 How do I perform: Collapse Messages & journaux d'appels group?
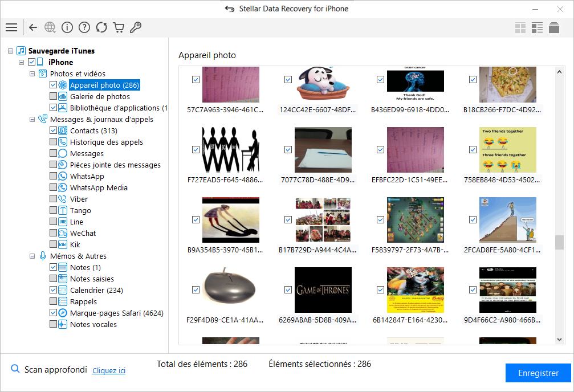[x=32, y=119]
